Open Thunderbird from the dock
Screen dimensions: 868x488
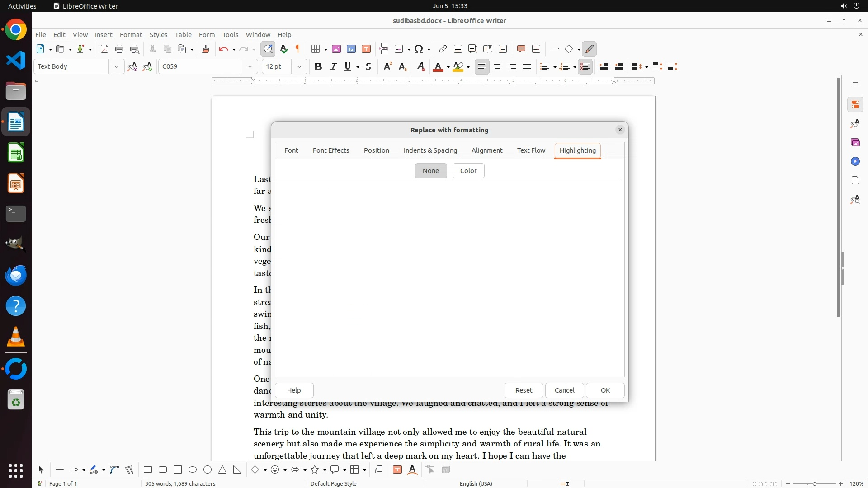coord(16,275)
